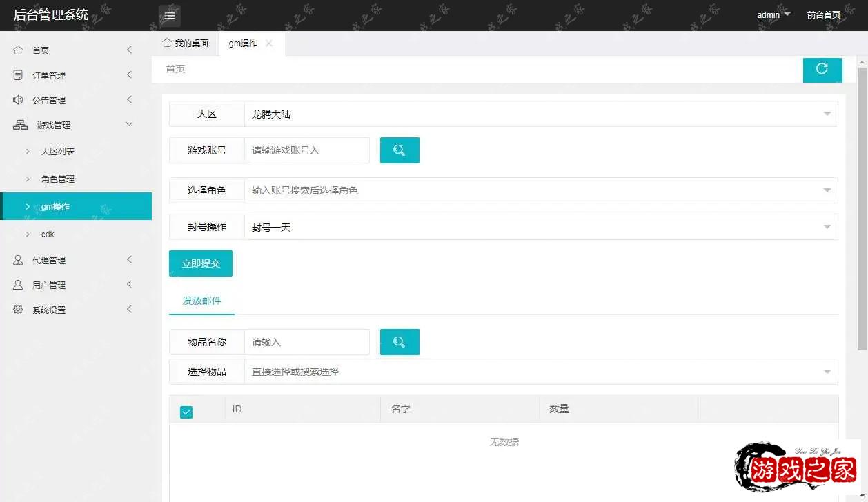Screen dimensions: 868x502
Task: Open the 大区 dropdown showing 龙腾大陆
Action: (x=541, y=114)
